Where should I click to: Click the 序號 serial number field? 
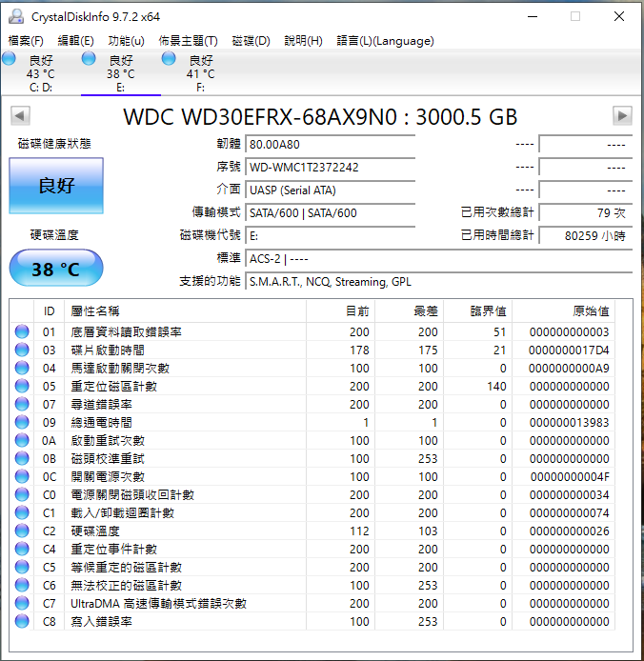(x=330, y=167)
